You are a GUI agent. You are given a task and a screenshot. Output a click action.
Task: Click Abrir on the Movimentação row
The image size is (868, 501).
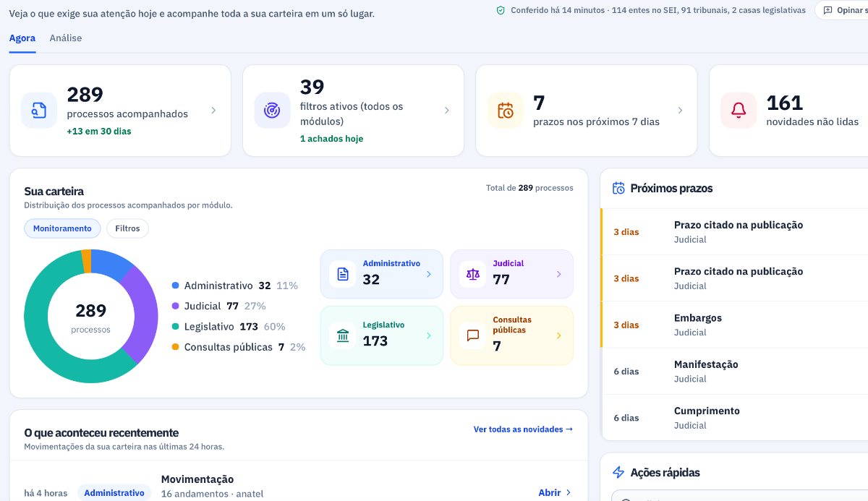point(555,492)
